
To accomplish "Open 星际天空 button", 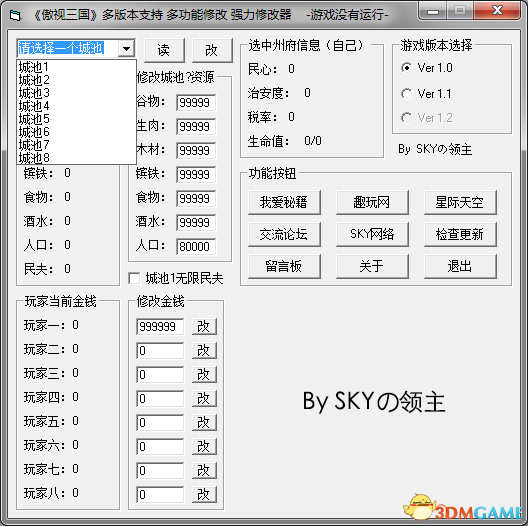I will [x=460, y=202].
